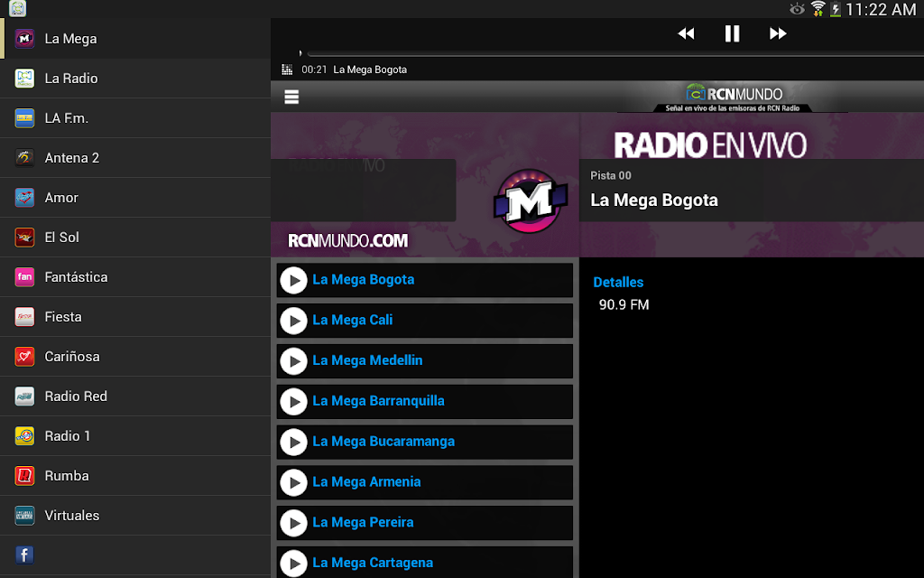Open the La Mega Cali link
The image size is (924, 578).
coord(353,320)
